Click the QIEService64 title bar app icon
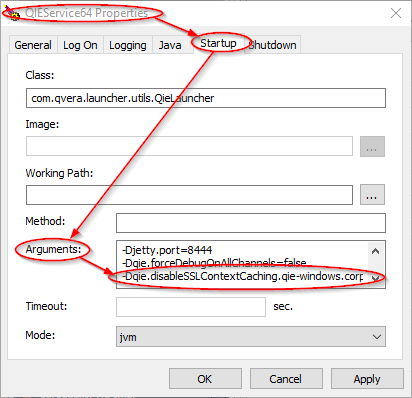This screenshot has width=412, height=398. pyautogui.click(x=12, y=13)
